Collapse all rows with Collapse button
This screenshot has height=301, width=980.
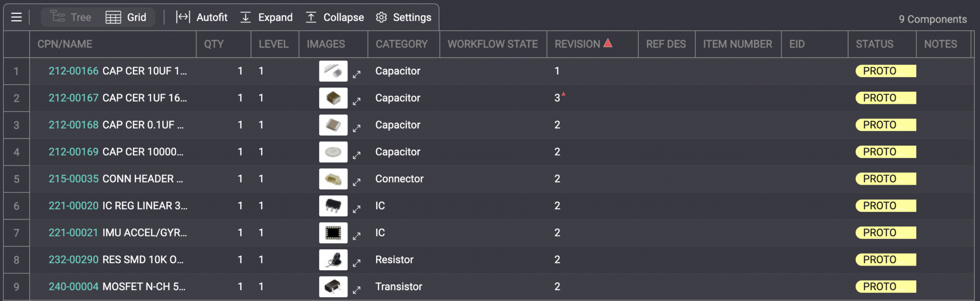(334, 17)
